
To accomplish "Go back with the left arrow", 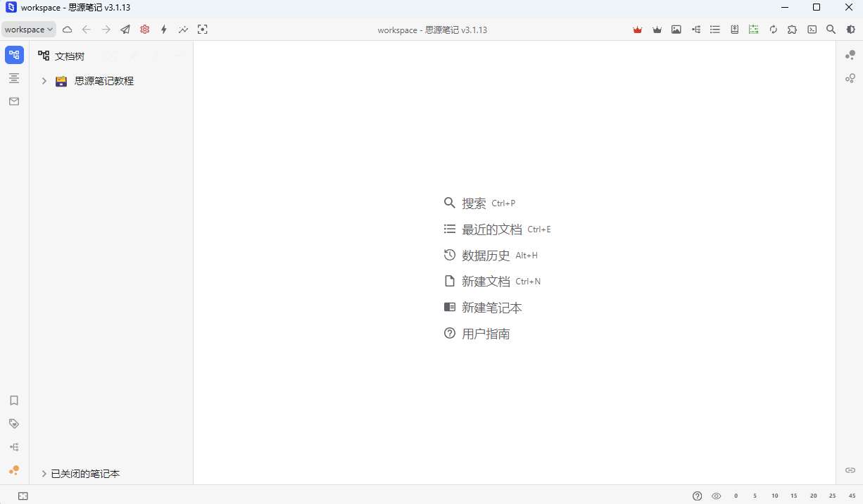I will click(x=87, y=30).
